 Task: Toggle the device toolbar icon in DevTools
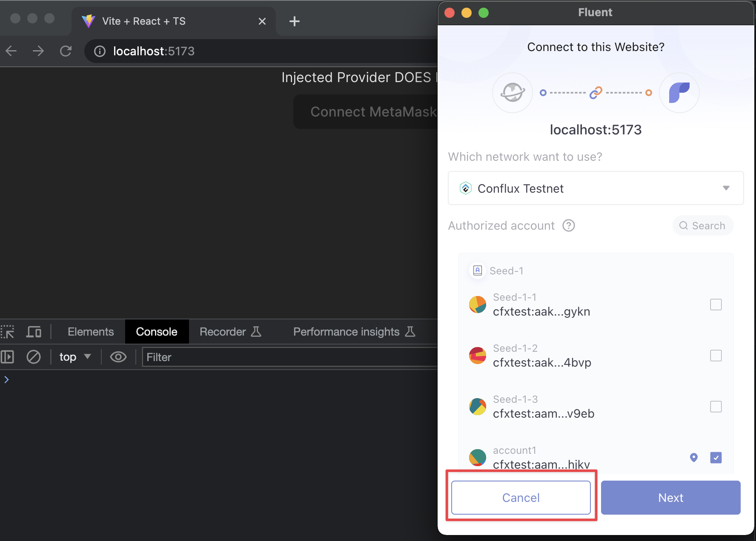(x=34, y=332)
